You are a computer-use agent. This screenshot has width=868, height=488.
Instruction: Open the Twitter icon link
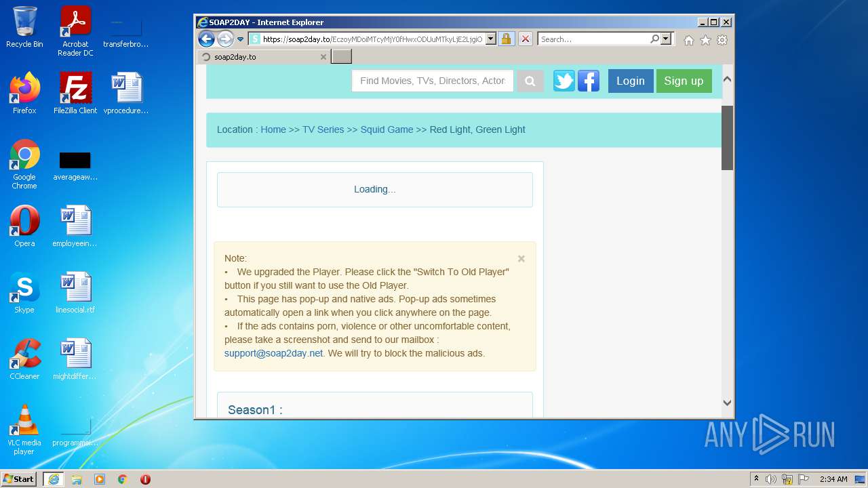564,81
